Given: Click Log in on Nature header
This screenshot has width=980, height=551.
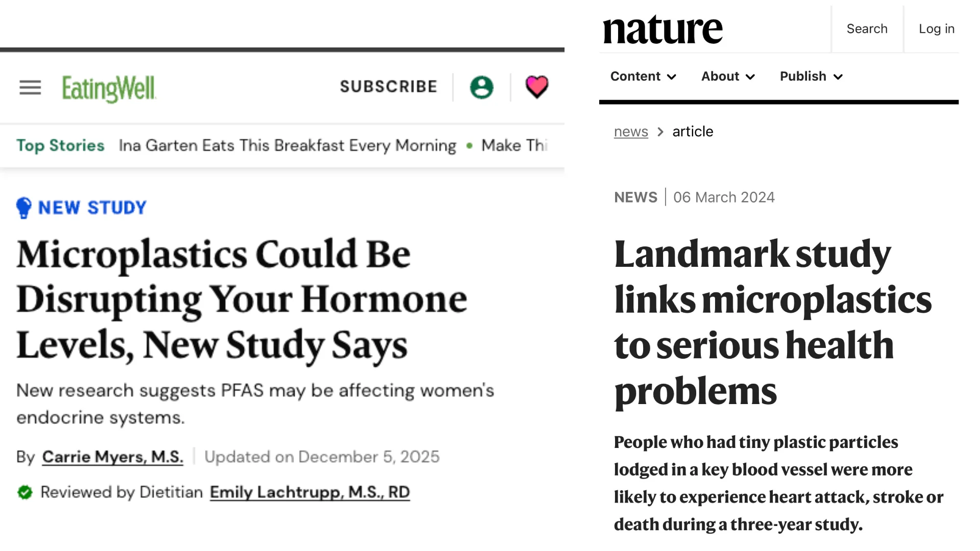Looking at the screenshot, I should [x=937, y=29].
